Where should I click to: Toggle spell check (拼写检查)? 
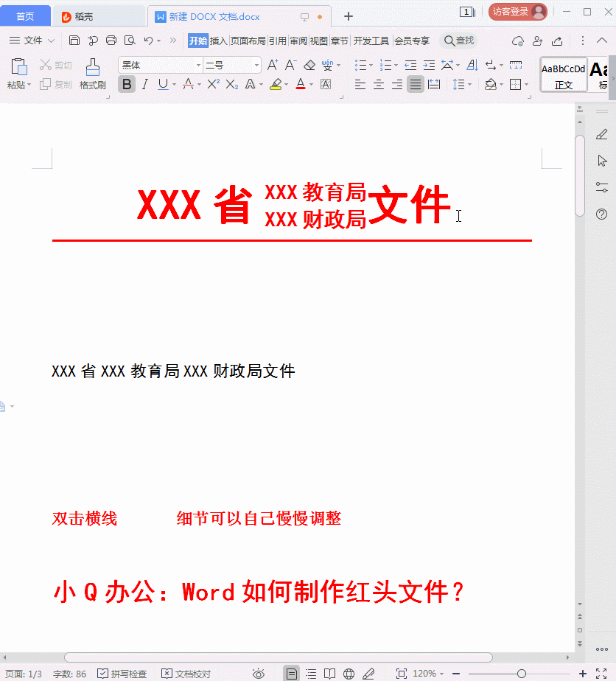[x=122, y=674]
